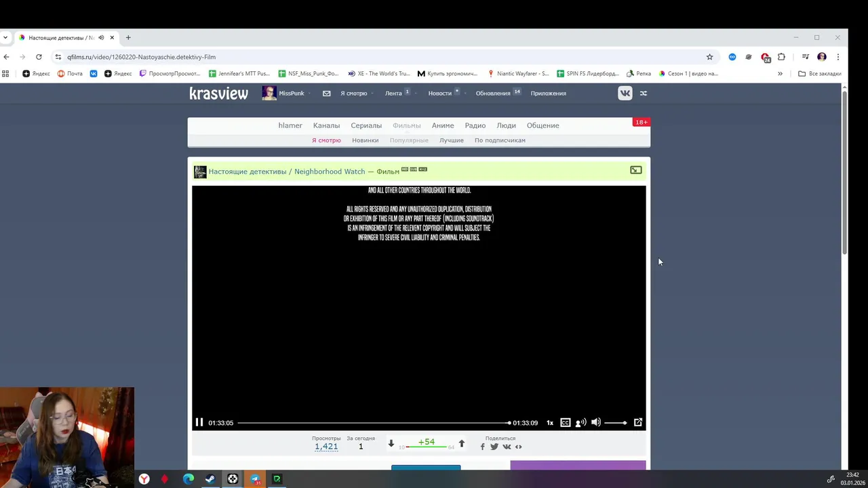This screenshot has width=868, height=488.
Task: Open the Каналы section
Action: [326, 125]
